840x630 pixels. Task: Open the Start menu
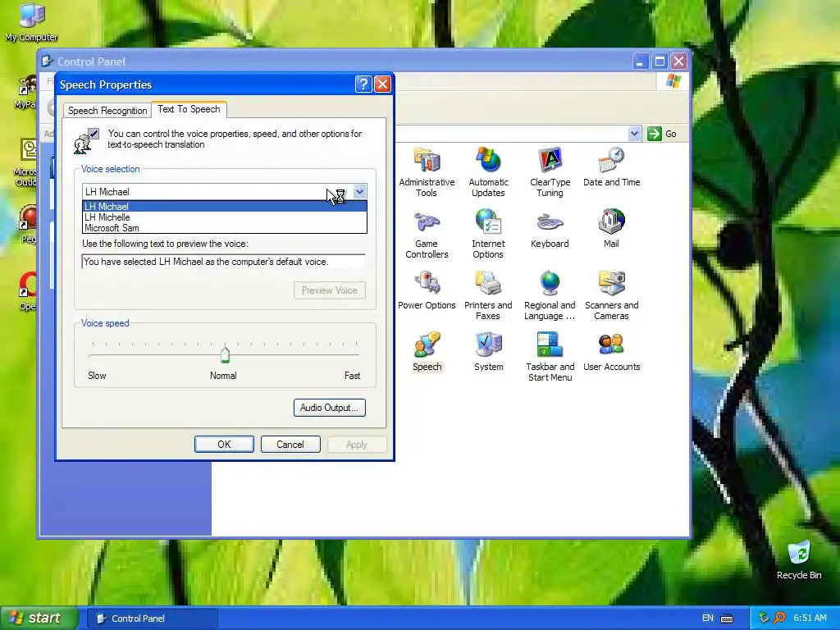pyautogui.click(x=39, y=619)
